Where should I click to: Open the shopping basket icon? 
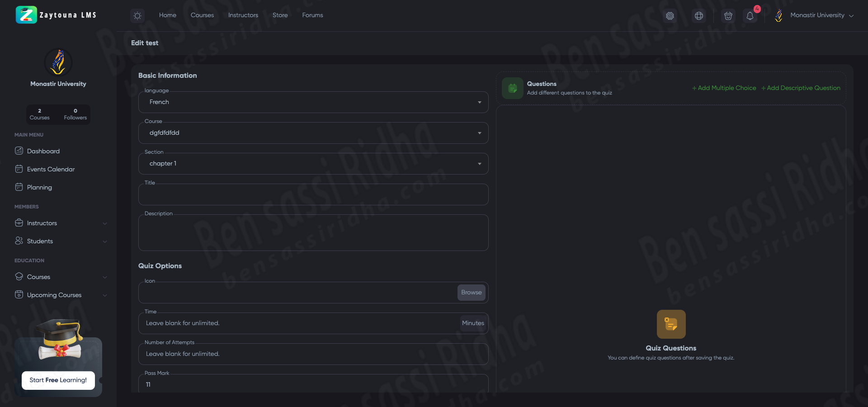tap(728, 16)
